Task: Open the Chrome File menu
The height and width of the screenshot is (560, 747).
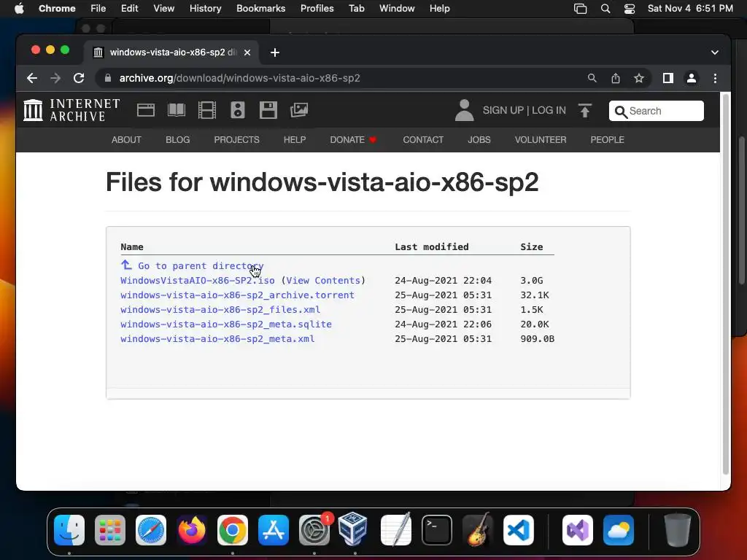Action: (98, 9)
